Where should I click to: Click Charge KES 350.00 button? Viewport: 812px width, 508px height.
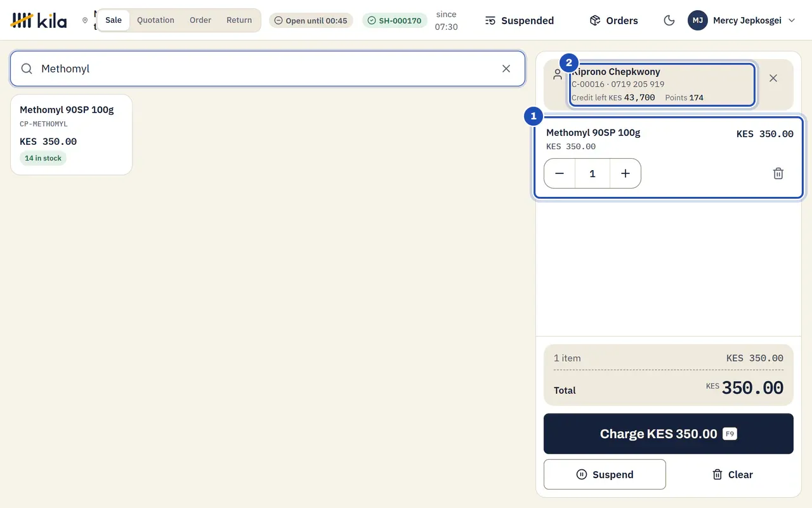[x=669, y=434]
